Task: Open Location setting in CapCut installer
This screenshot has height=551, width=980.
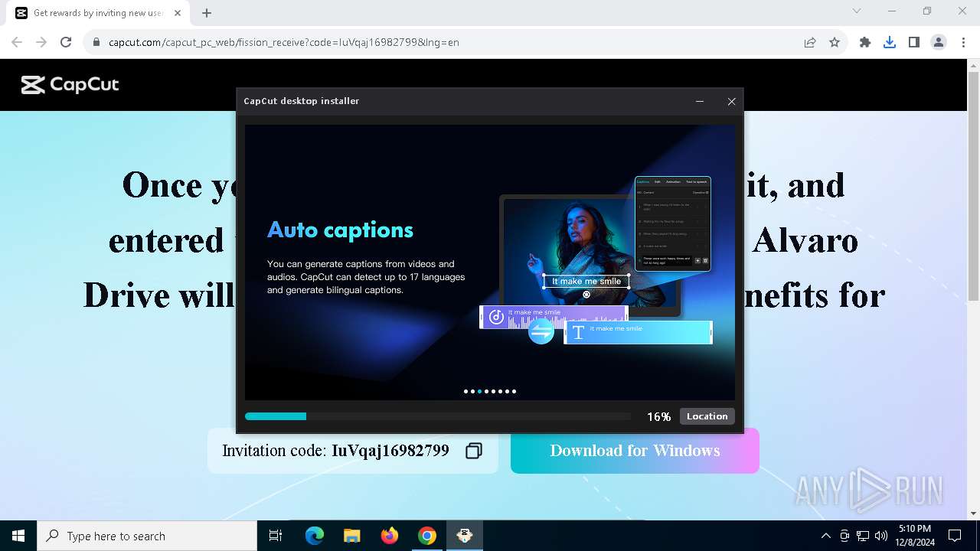Action: tap(707, 416)
